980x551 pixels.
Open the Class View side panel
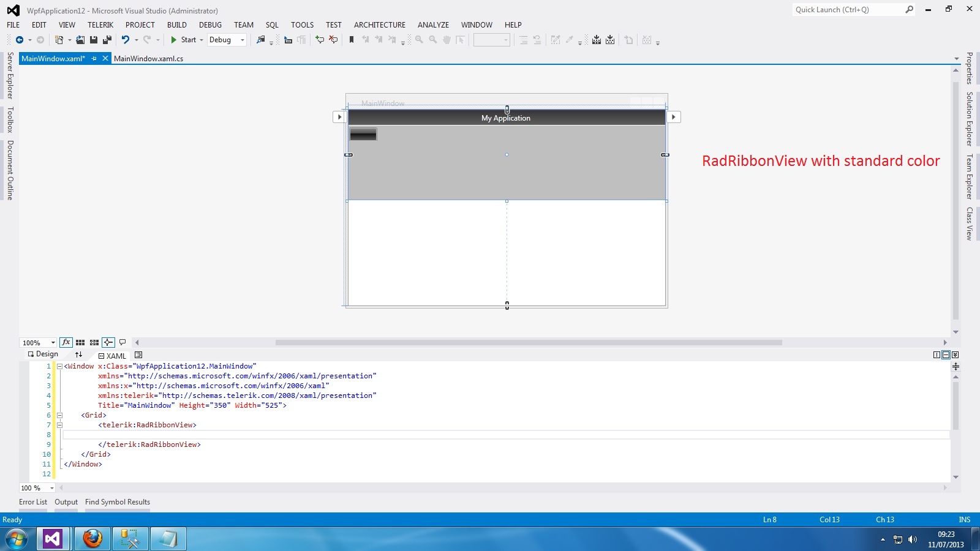(970, 223)
